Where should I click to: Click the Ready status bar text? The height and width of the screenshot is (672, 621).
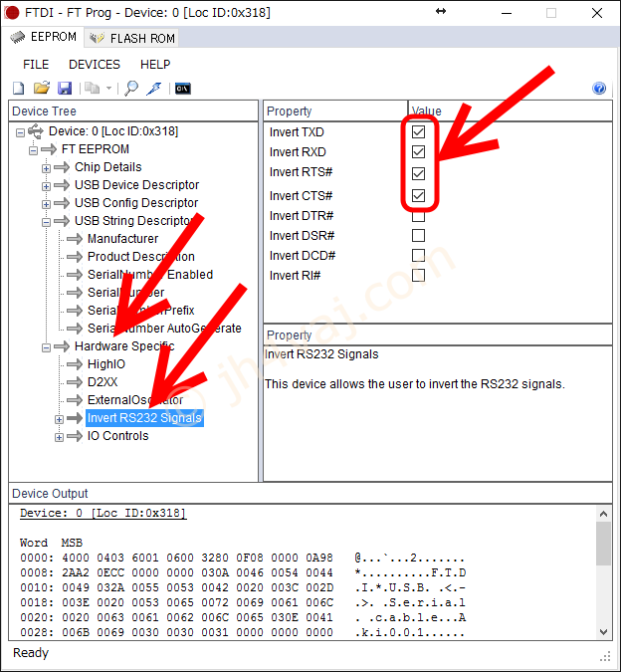click(x=31, y=653)
